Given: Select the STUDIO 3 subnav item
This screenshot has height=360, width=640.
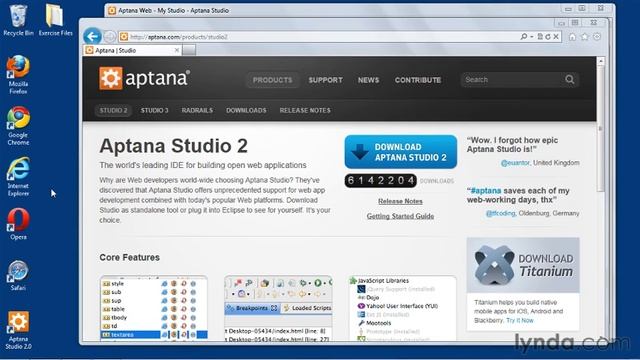Looking at the screenshot, I should point(154,110).
